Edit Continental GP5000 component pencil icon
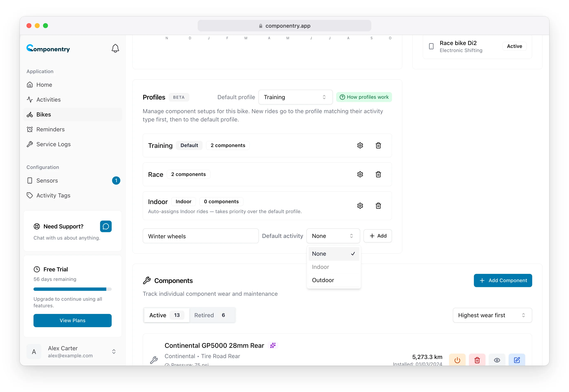 (517, 360)
